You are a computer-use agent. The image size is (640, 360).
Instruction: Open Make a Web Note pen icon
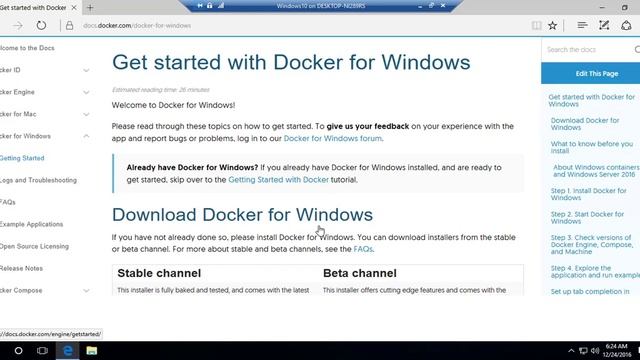(x=604, y=25)
